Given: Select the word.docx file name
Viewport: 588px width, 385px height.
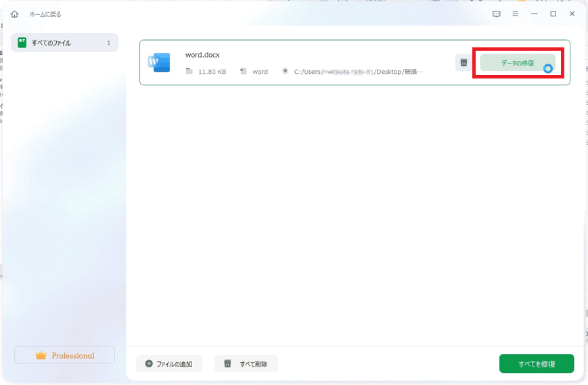Looking at the screenshot, I should 202,55.
